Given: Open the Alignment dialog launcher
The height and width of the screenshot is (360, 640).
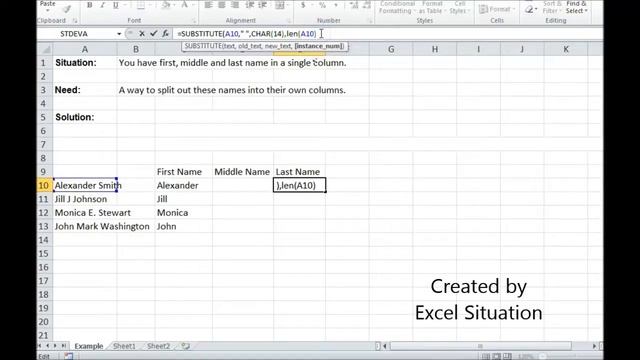Looking at the screenshot, I should [288, 20].
